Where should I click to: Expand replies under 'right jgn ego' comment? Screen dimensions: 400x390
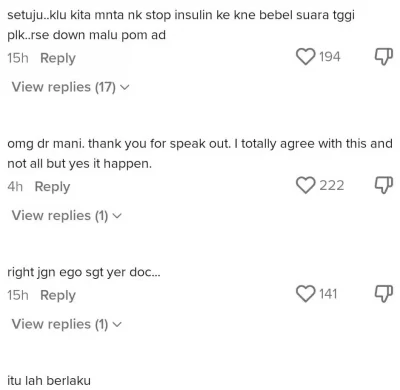click(x=67, y=324)
